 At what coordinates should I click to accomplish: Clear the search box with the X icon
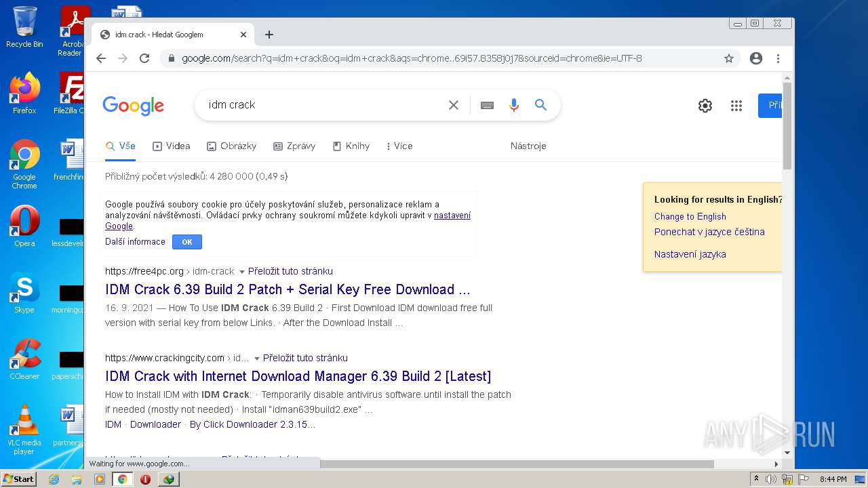point(454,105)
